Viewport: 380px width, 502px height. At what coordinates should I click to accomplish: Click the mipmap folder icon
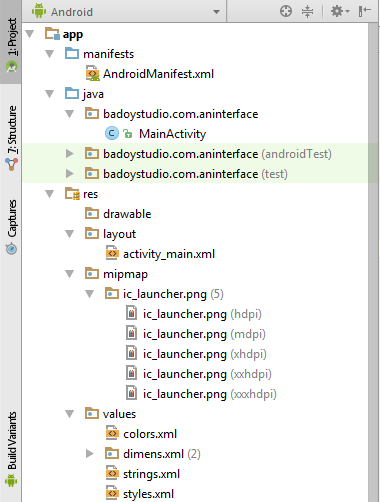[92, 273]
